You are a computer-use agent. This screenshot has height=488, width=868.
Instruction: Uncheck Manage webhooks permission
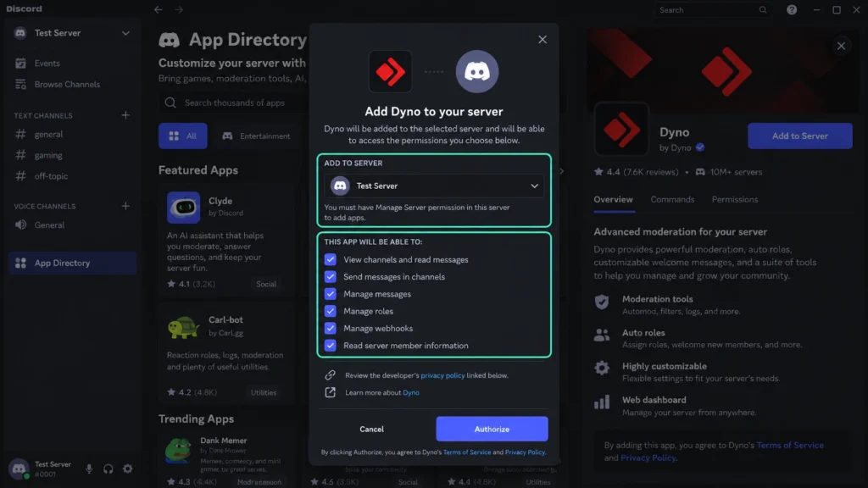331,328
